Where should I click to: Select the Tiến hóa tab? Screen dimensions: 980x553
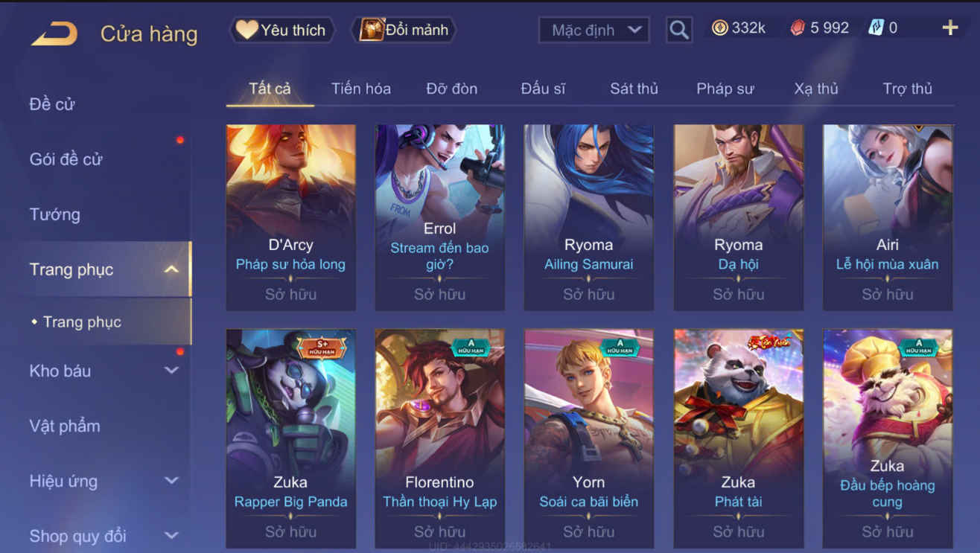(361, 89)
